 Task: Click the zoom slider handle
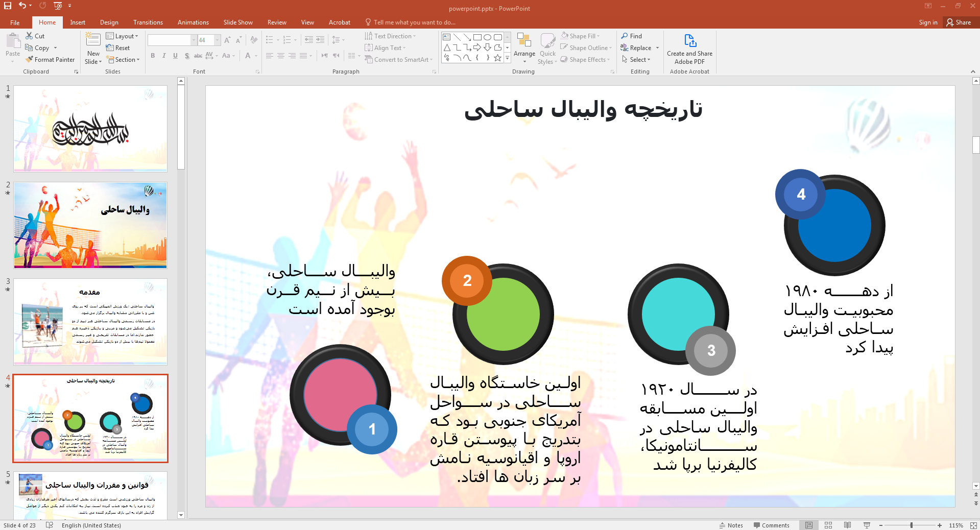pyautogui.click(x=912, y=525)
